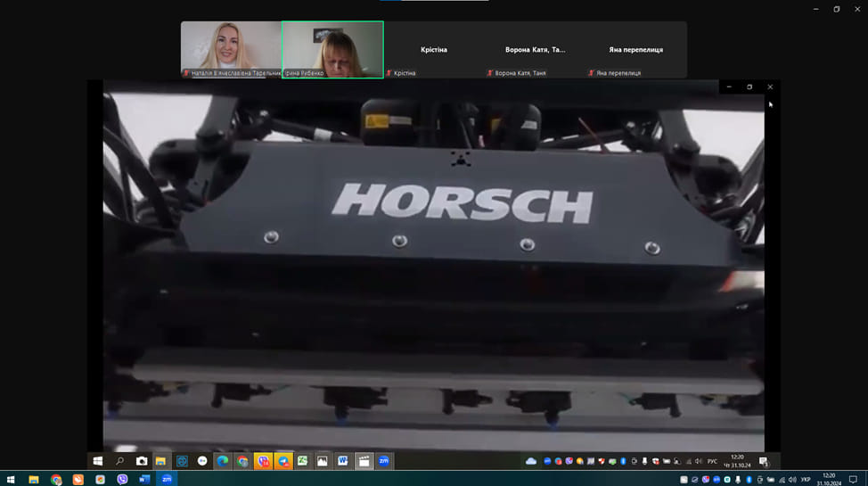Click the Bluetooth icon in the outer system tray
The image size is (868, 486).
coord(749,480)
